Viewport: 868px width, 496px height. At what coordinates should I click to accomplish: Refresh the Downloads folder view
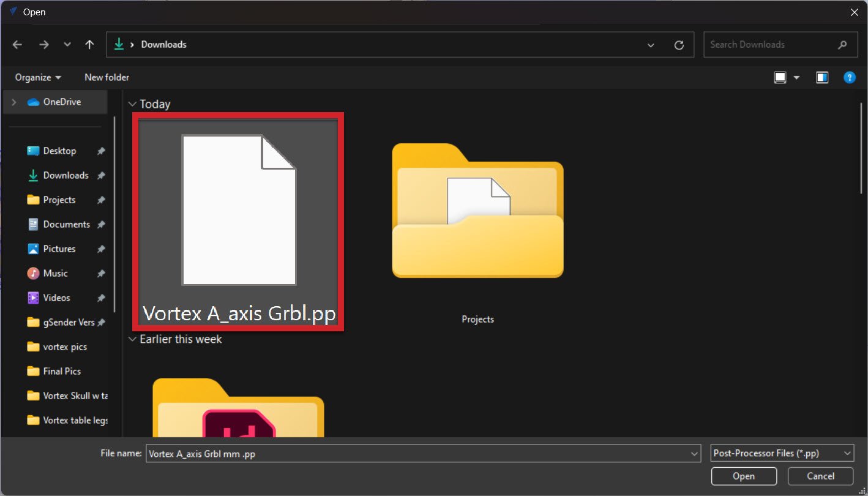(679, 45)
